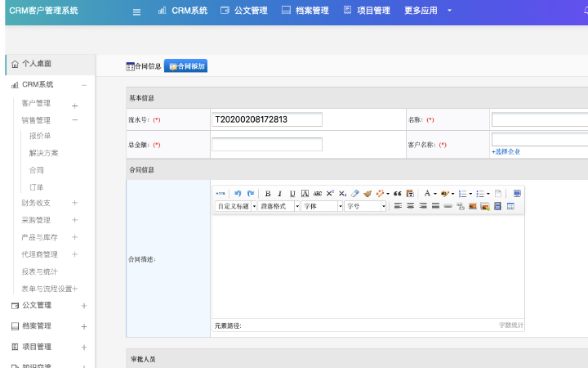Apply character border icon
Image resolution: width=588 pixels, height=368 pixels.
[305, 194]
